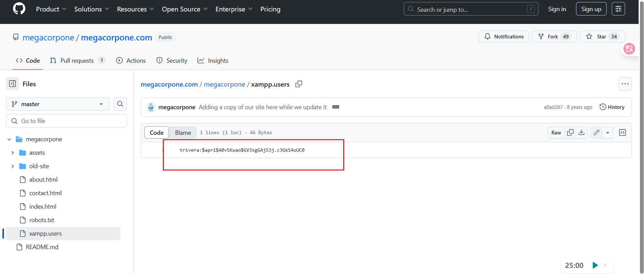The image size is (644, 274).
Task: Click the translate extension floating icon
Action: click(629, 49)
